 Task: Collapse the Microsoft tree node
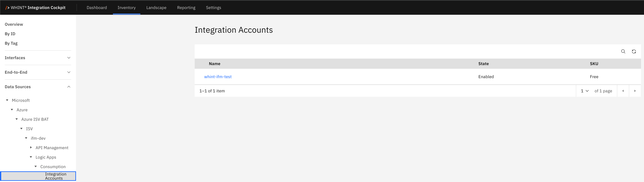(x=7, y=100)
